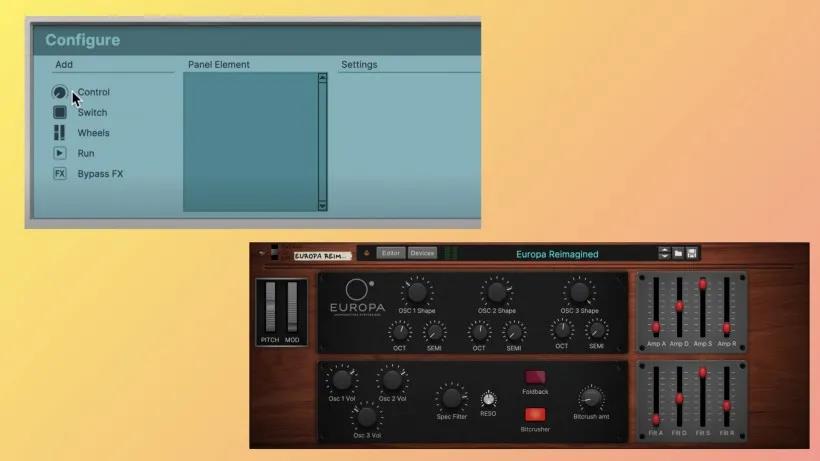Click the Filt A fader handle

coord(656,419)
